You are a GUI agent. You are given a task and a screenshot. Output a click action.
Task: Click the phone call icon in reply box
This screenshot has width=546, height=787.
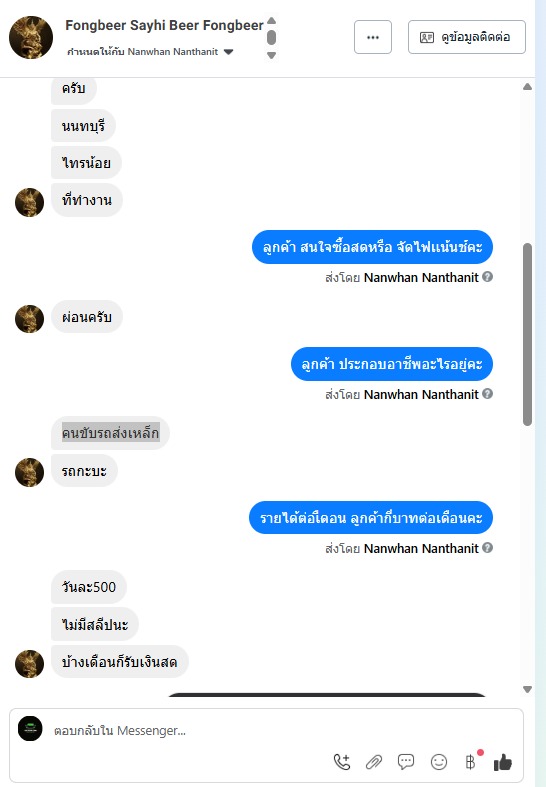342,762
